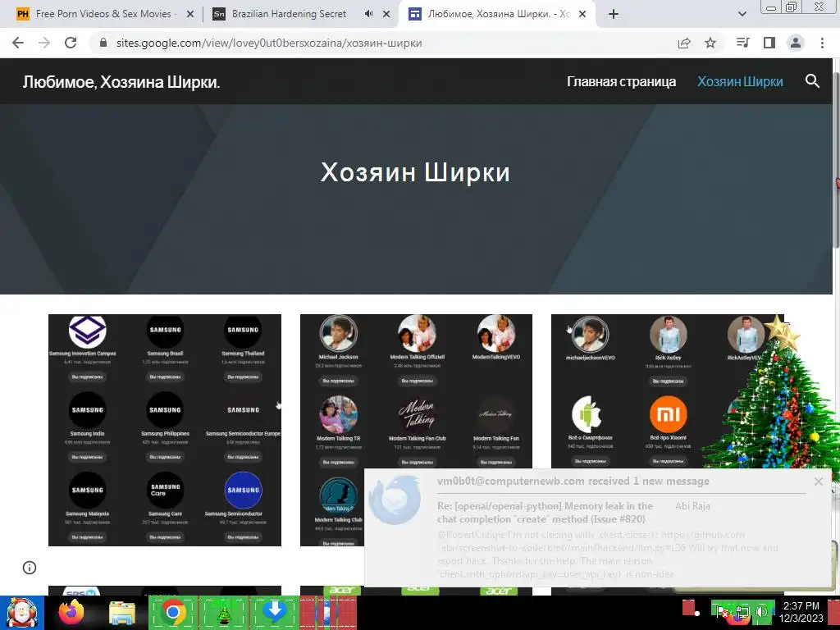Click the Всё о Смартфонах apple-android logo
The image size is (840, 630).
pyautogui.click(x=590, y=414)
